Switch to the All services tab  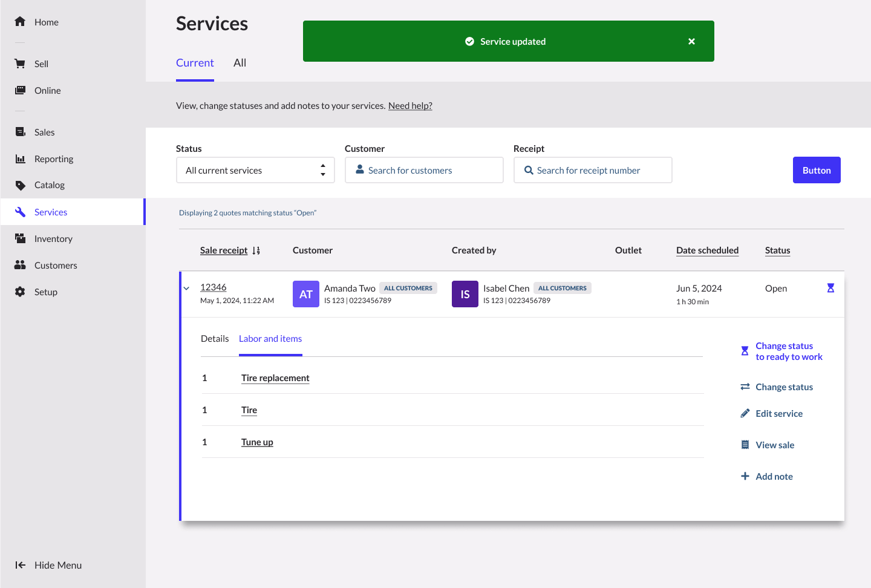240,63
